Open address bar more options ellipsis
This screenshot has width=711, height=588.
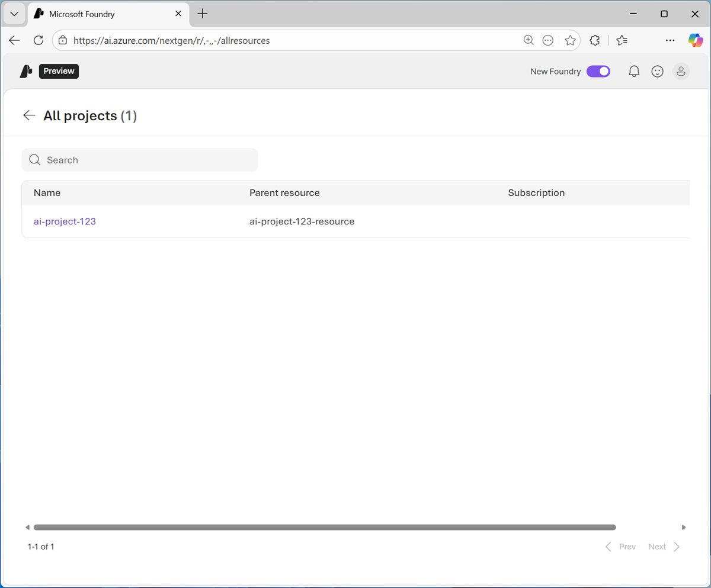[547, 40]
